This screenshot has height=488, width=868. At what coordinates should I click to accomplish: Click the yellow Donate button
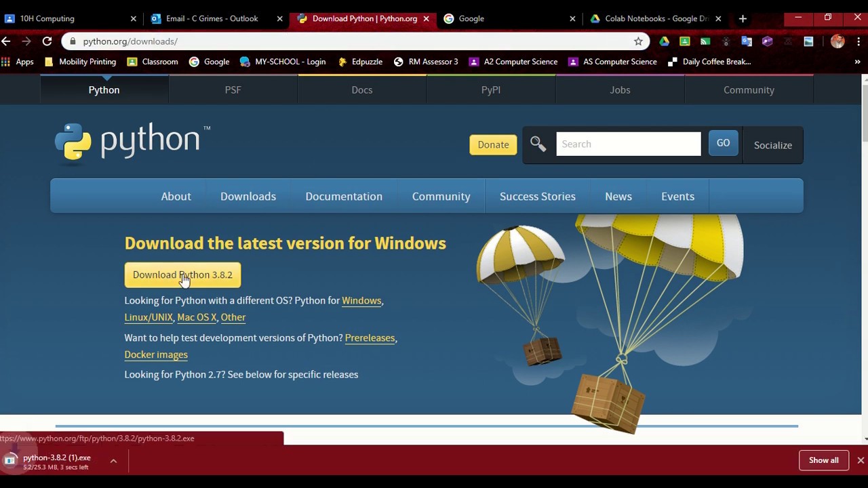pyautogui.click(x=493, y=144)
